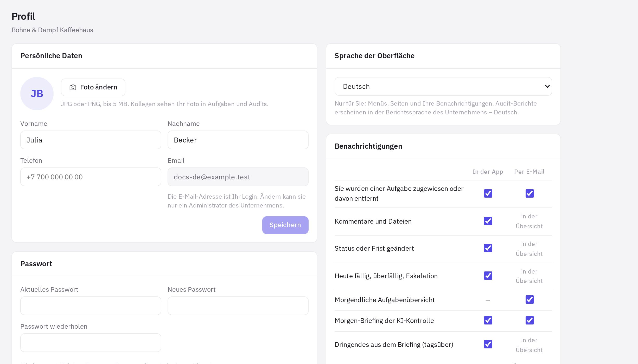Toggle in-app checkbox for Status oder Frist geändert

coord(488,248)
